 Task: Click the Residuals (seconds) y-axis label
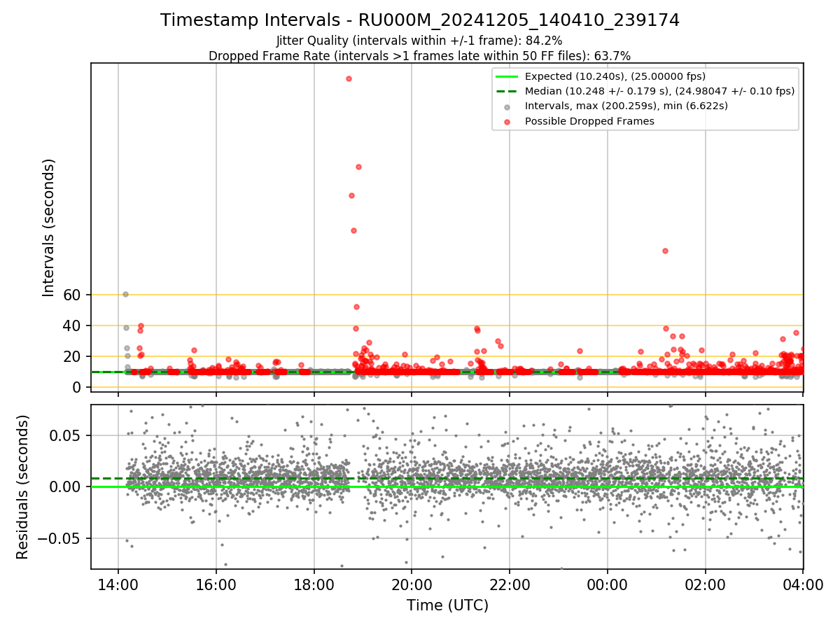pyautogui.click(x=22, y=487)
